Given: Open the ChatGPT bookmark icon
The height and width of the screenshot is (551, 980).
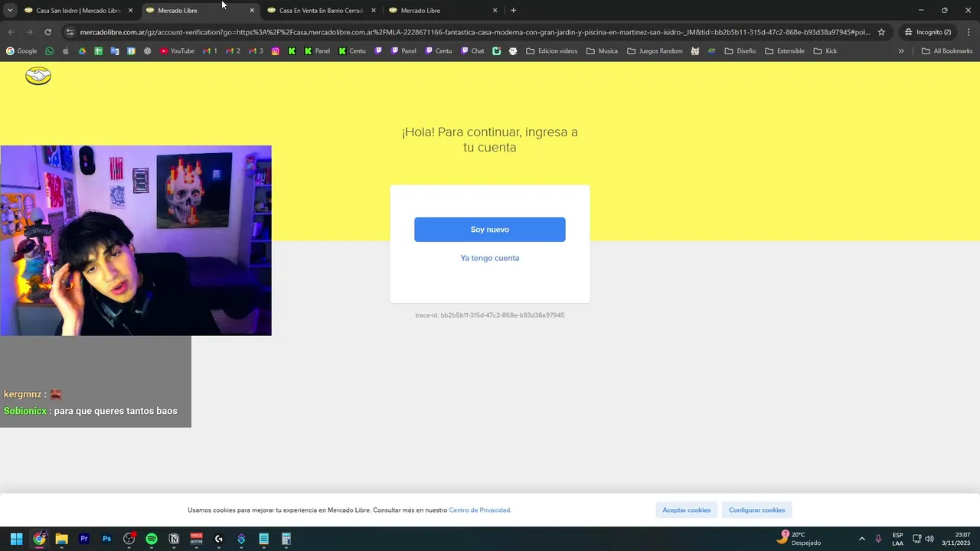Looking at the screenshot, I should [147, 51].
